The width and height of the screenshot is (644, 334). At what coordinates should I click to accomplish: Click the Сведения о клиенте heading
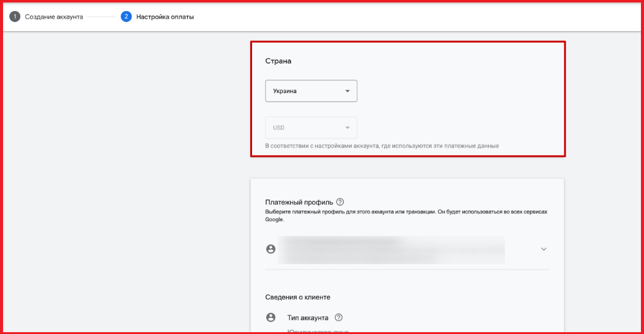pyautogui.click(x=297, y=297)
